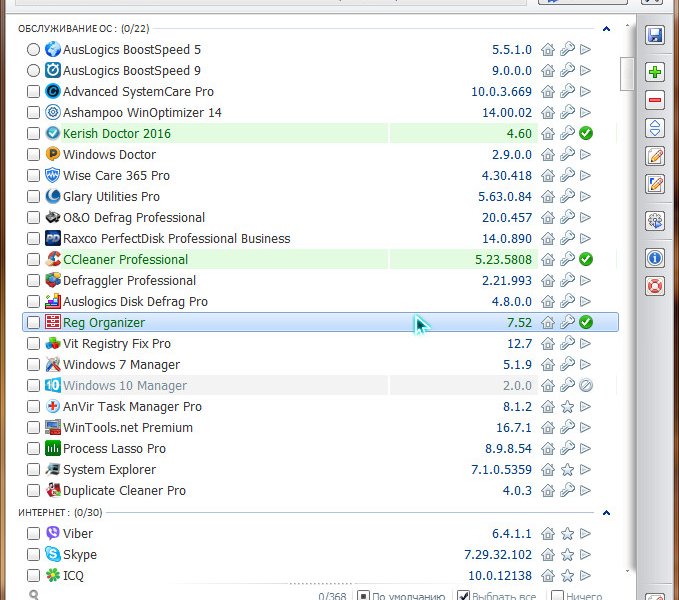This screenshot has width=679, height=600.
Task: Click key icon for CCleaner Professional
Action: point(567,259)
